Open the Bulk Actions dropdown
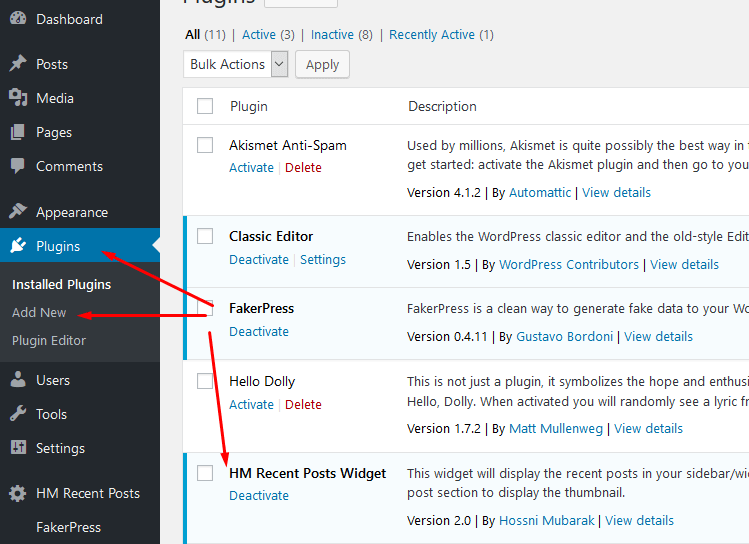The image size is (749, 544). (235, 64)
